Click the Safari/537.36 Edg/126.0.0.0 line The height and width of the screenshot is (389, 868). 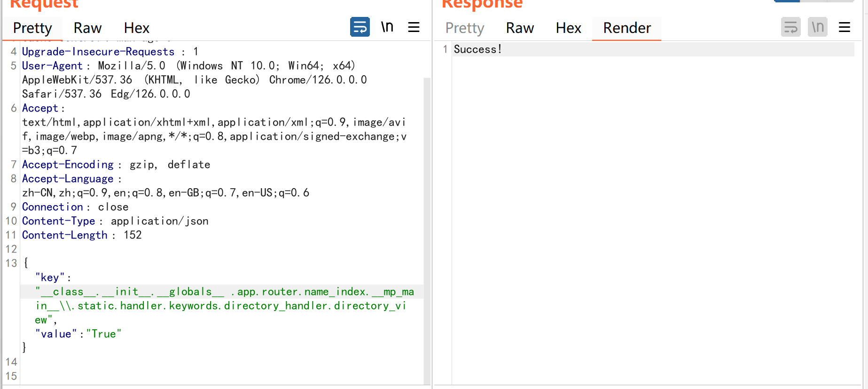pos(106,94)
